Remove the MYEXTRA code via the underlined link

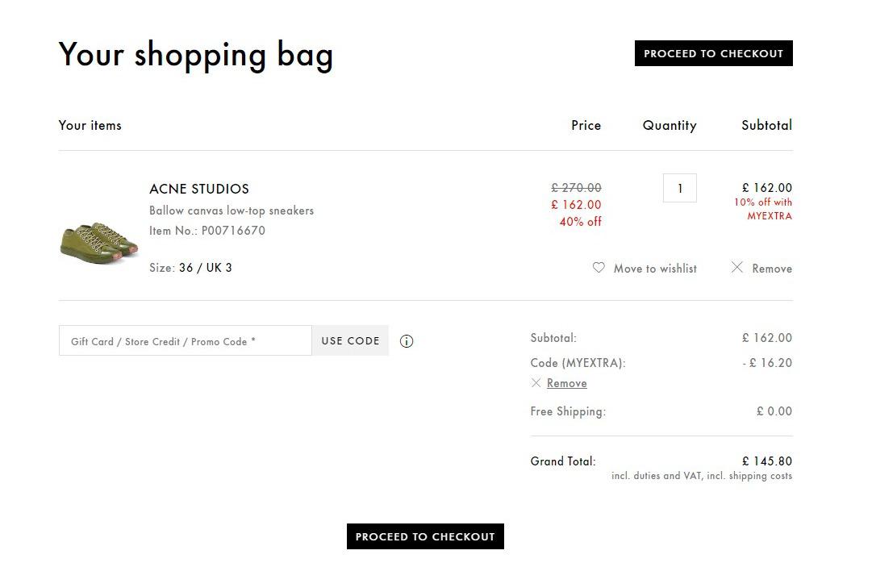coord(567,383)
